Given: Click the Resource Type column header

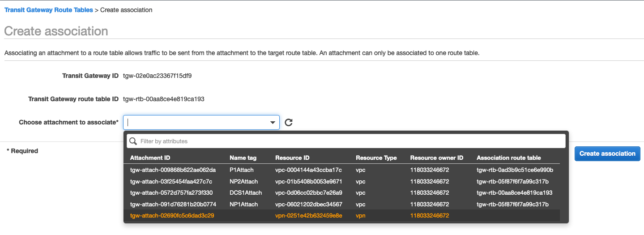Looking at the screenshot, I should [x=376, y=158].
